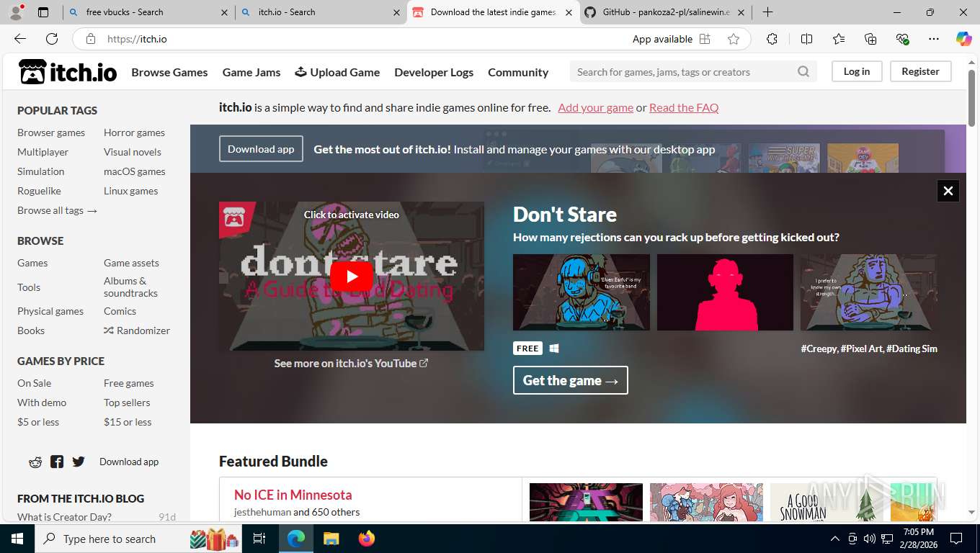Close the GitHub salinewin tab
980x553 pixels.
741,12
